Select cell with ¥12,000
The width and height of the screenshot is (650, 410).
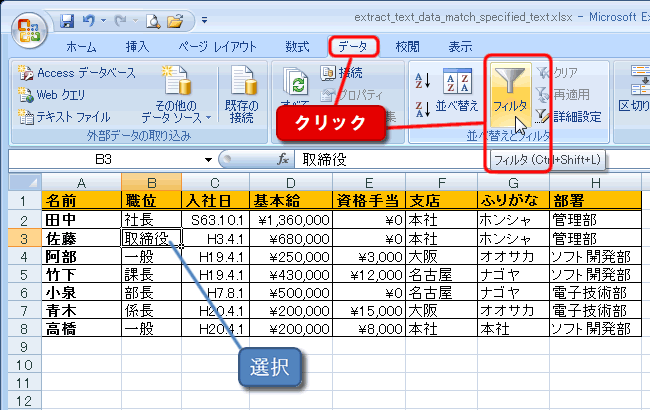point(369,275)
